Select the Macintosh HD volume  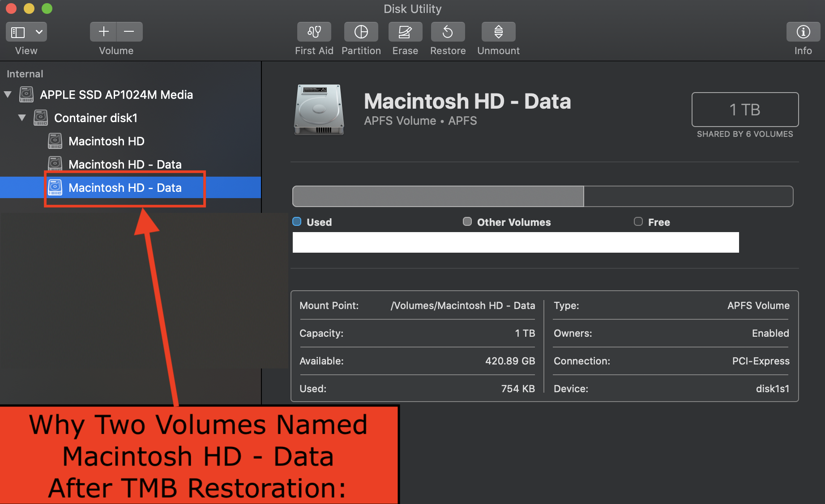(107, 141)
